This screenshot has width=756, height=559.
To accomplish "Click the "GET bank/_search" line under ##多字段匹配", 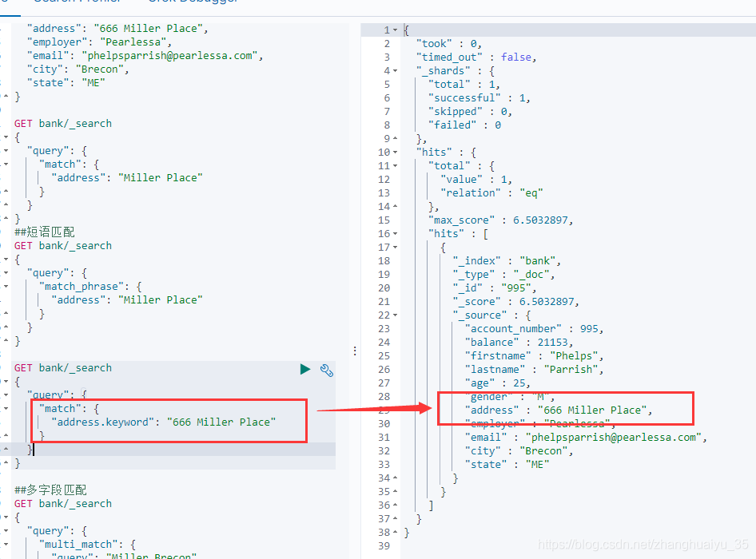I will [x=62, y=504].
